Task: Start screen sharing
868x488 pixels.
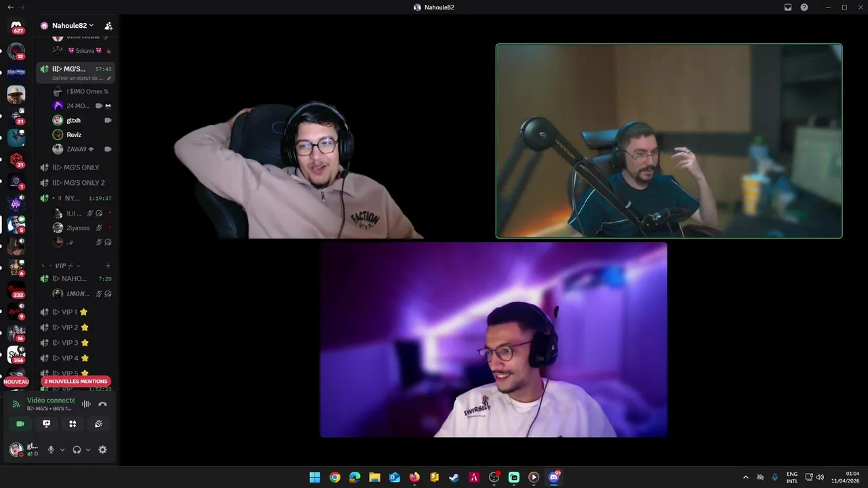Action: pos(46,424)
